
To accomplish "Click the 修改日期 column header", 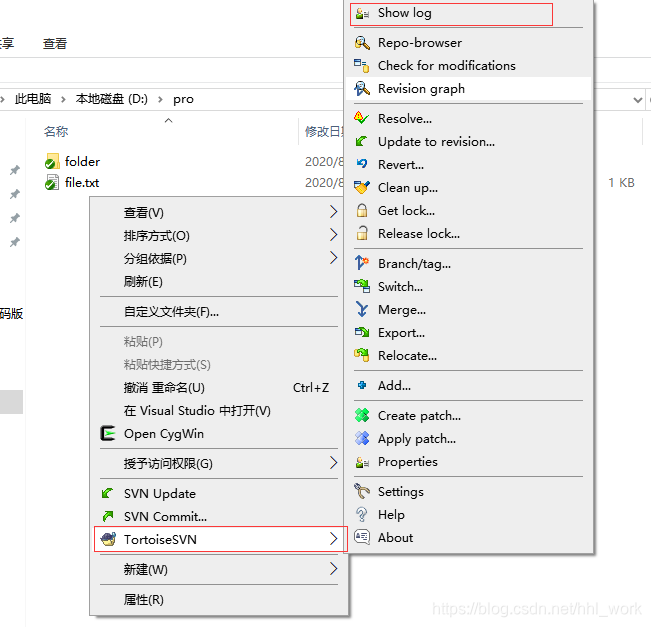I will tap(325, 132).
